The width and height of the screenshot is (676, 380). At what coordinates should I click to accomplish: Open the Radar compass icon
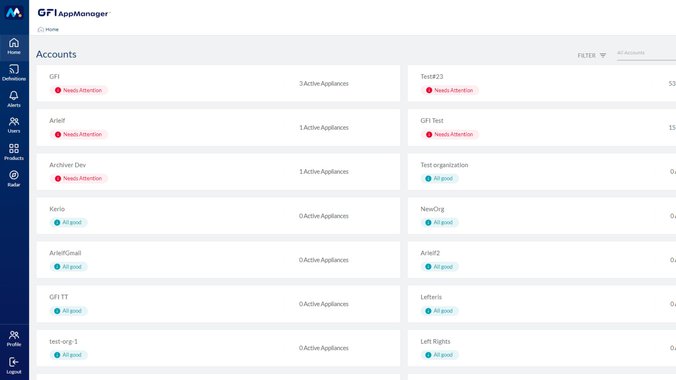14,178
